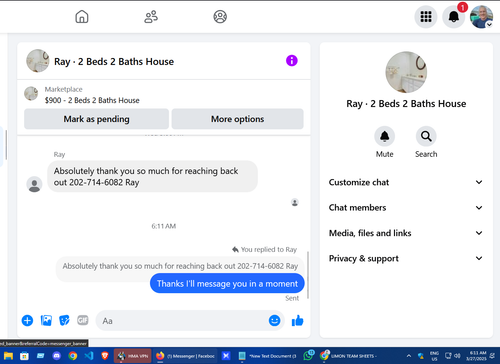500x364 pixels.
Task: Open Ray's avatar in chat header
Action: (38, 61)
